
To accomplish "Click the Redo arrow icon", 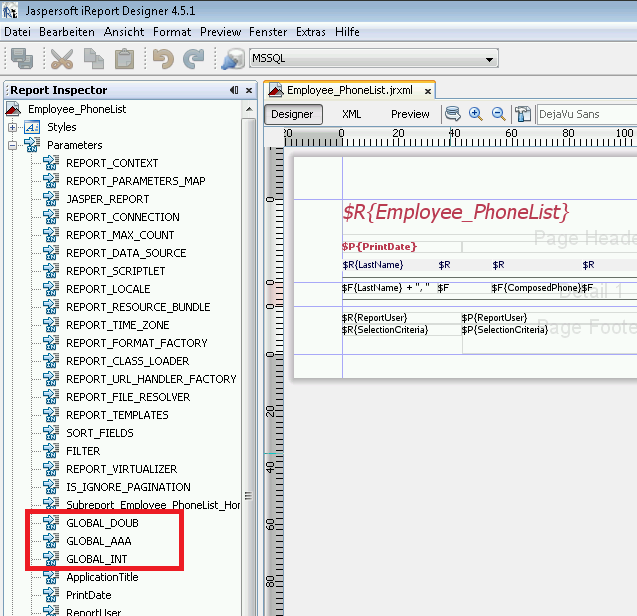I will pos(193,59).
